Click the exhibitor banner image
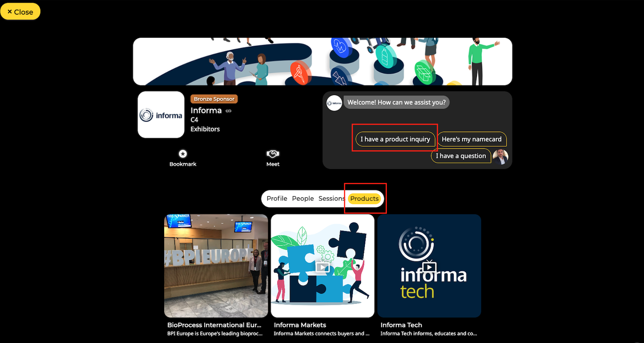644x343 pixels. coord(323,61)
